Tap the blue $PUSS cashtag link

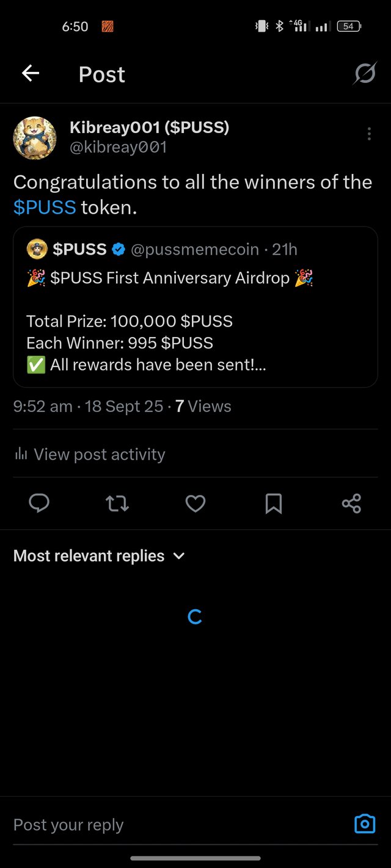coord(45,208)
